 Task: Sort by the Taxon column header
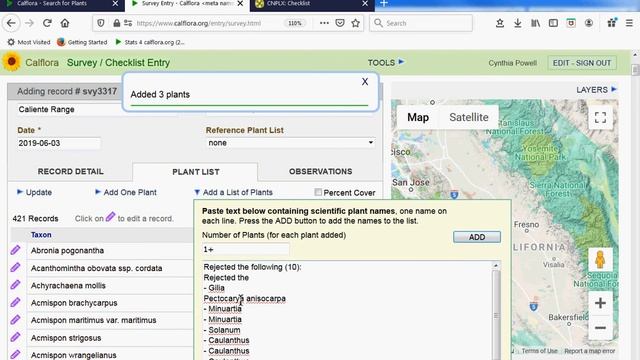[41, 235]
